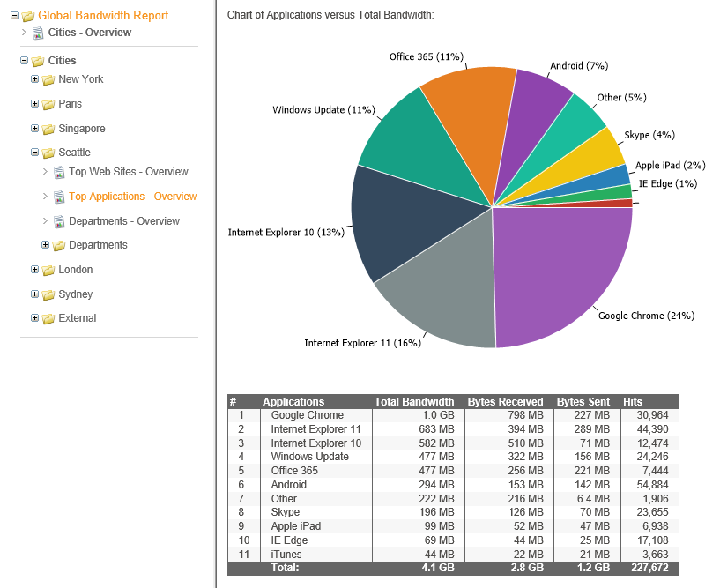This screenshot has width=720, height=588.
Task: Select the Cities tree label
Action: (63, 61)
